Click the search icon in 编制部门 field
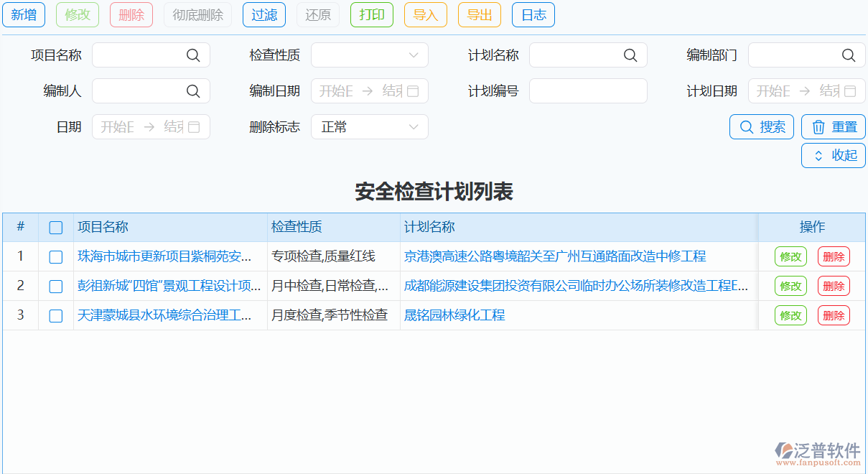This screenshot has height=474, width=868. pos(848,55)
